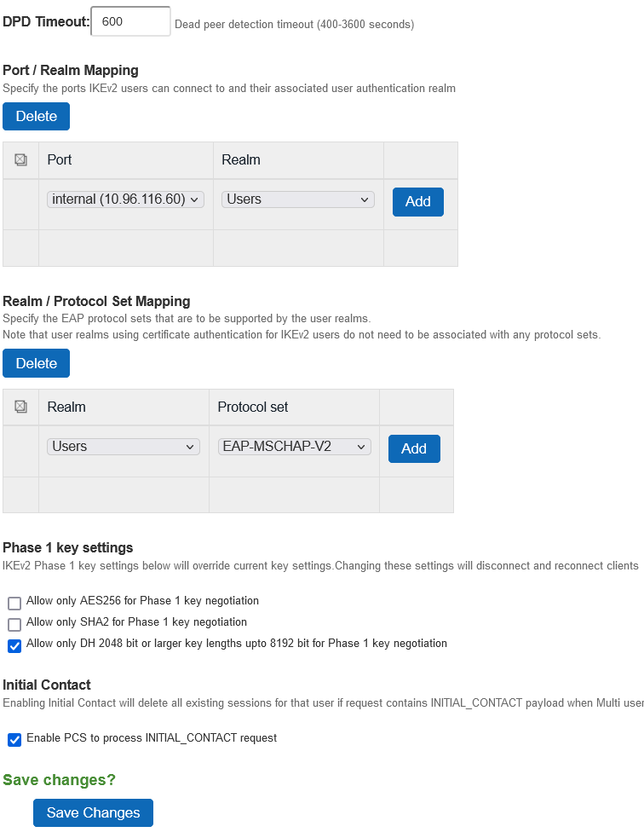
Task: Open the internal (10.96.116.60) port dropdown
Action: point(126,199)
